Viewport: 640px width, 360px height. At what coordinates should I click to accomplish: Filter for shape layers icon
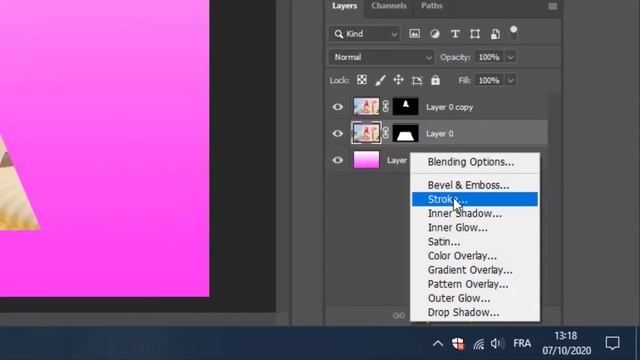coord(475,34)
